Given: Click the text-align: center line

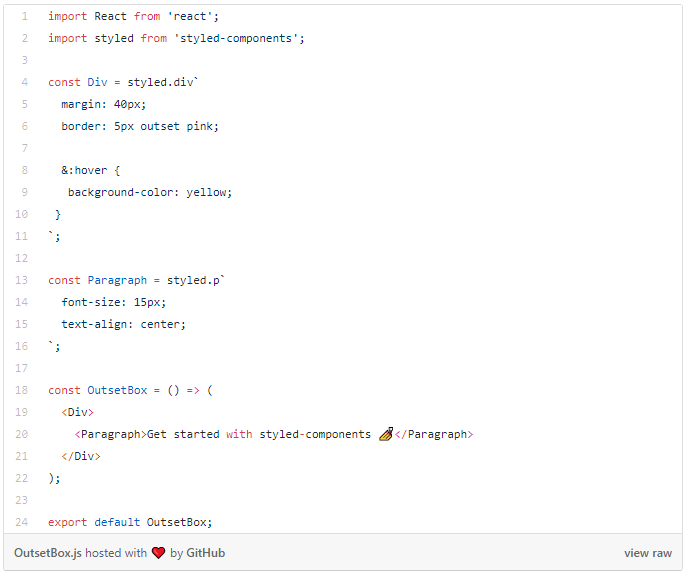Looking at the screenshot, I should pyautogui.click(x=124, y=324).
